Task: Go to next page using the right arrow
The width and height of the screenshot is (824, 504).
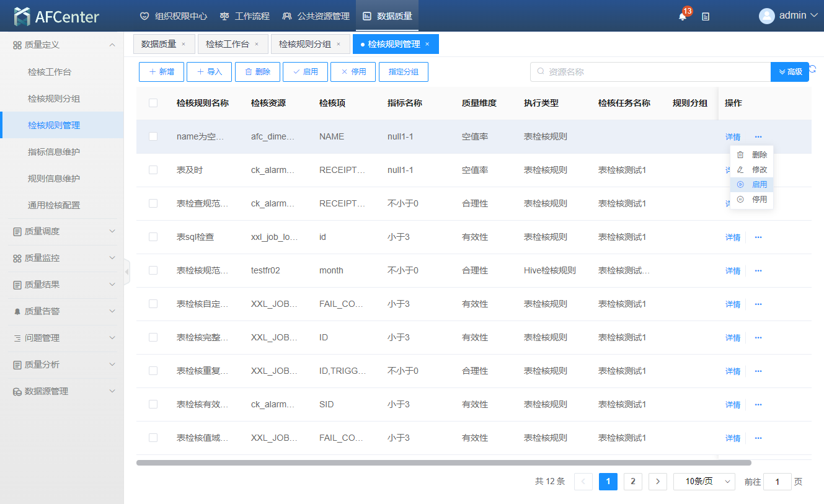Action: [x=657, y=482]
